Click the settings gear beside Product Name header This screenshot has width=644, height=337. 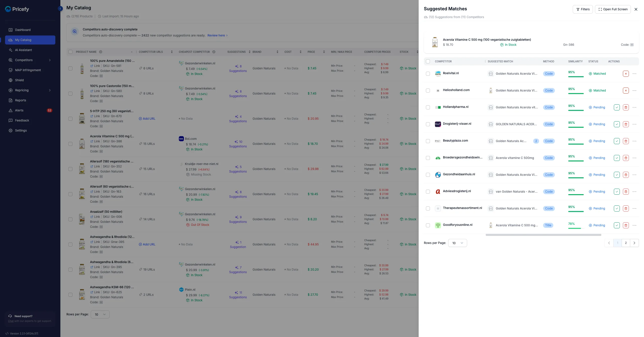pos(101,52)
